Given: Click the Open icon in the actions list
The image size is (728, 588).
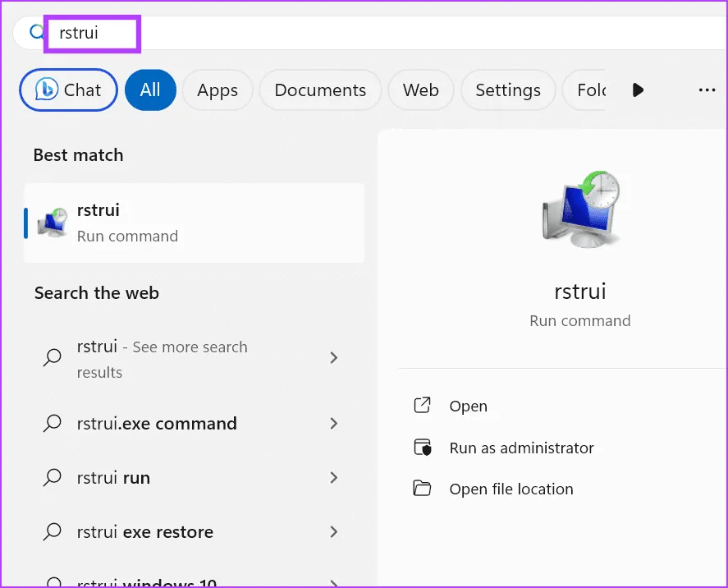Looking at the screenshot, I should tap(422, 406).
